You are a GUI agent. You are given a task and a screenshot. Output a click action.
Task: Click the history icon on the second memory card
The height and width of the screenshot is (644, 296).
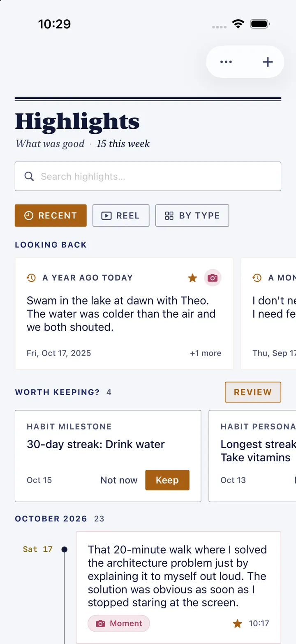257,278
